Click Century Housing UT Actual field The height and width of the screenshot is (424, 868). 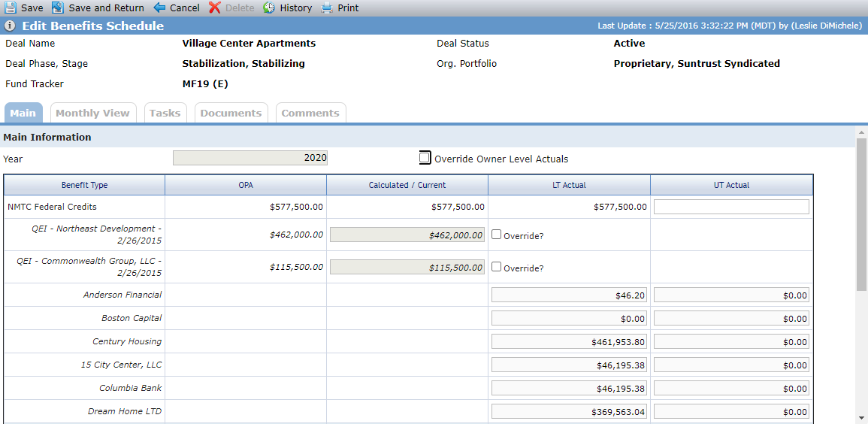[x=731, y=341]
